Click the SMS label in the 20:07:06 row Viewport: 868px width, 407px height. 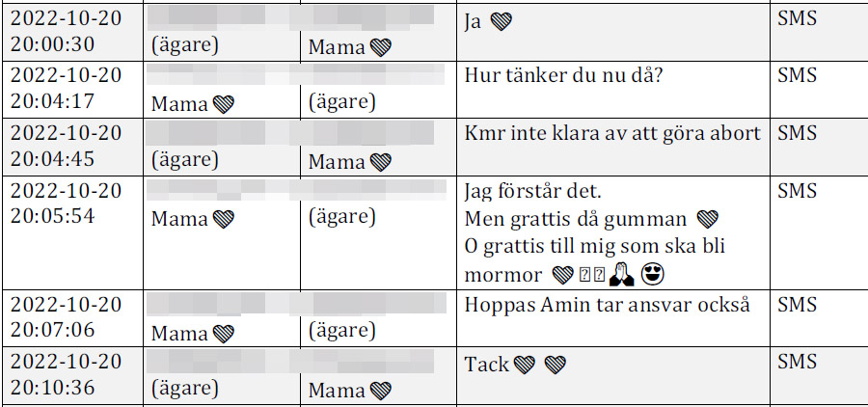coord(797,305)
